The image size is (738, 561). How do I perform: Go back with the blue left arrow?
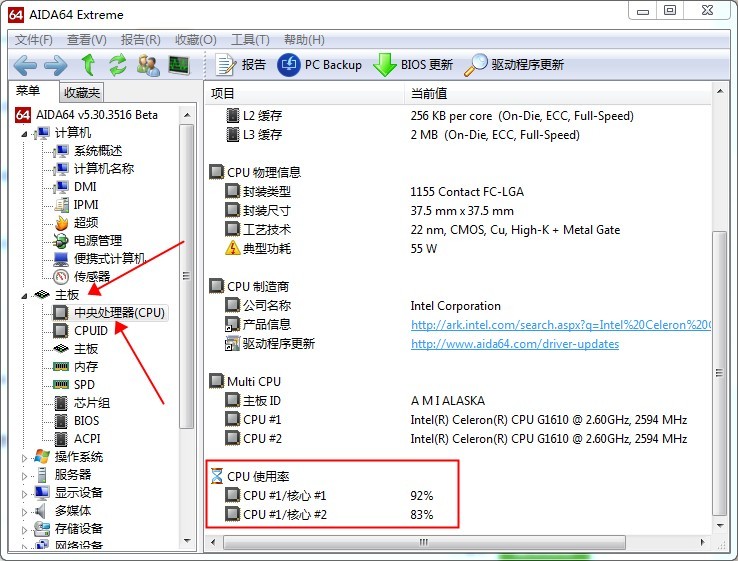click(x=25, y=65)
